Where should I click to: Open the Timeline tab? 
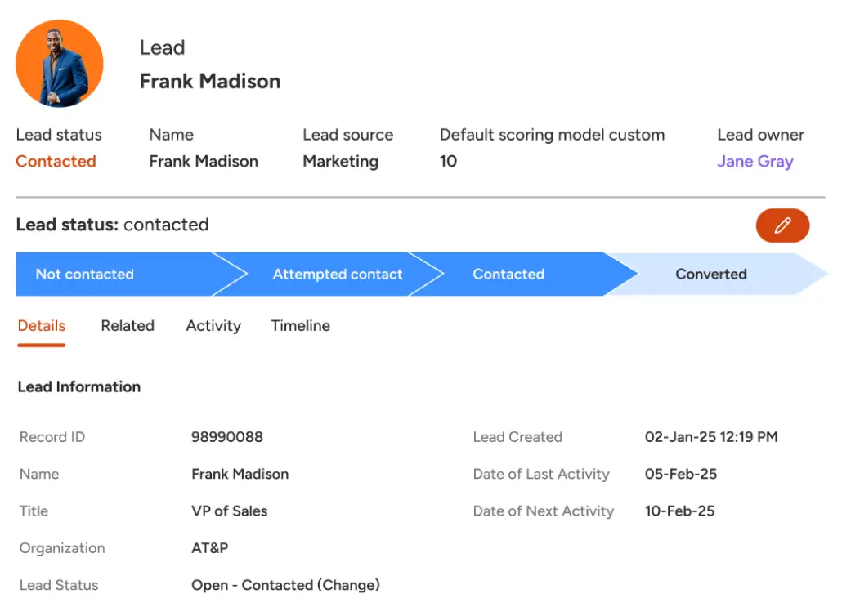(301, 326)
